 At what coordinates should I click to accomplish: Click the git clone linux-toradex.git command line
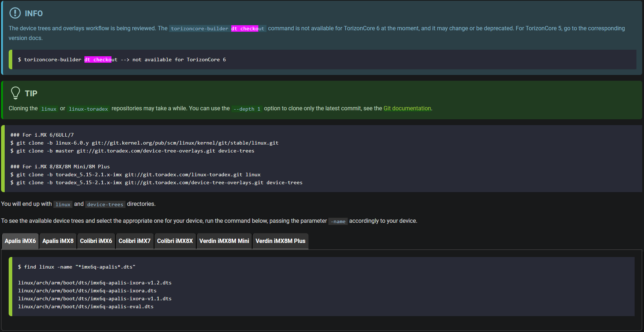click(135, 174)
